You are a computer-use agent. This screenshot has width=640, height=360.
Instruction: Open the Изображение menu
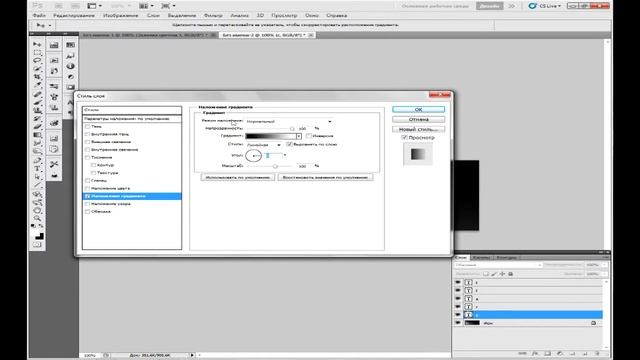coord(120,16)
